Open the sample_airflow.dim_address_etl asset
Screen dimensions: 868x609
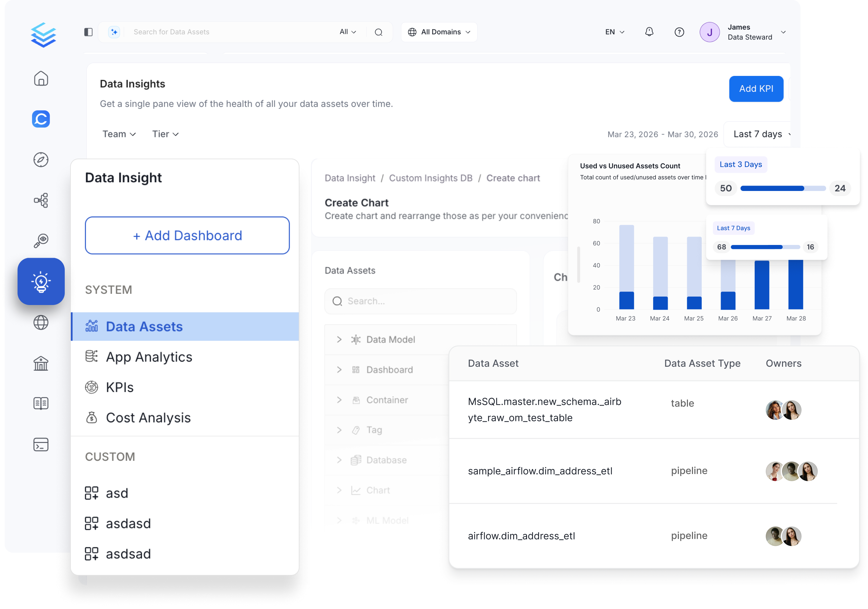coord(540,471)
